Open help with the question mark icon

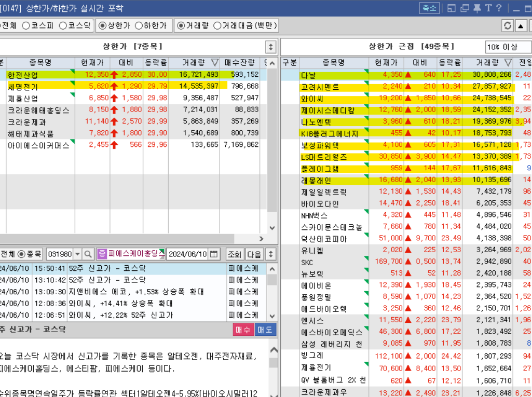coord(499,8)
